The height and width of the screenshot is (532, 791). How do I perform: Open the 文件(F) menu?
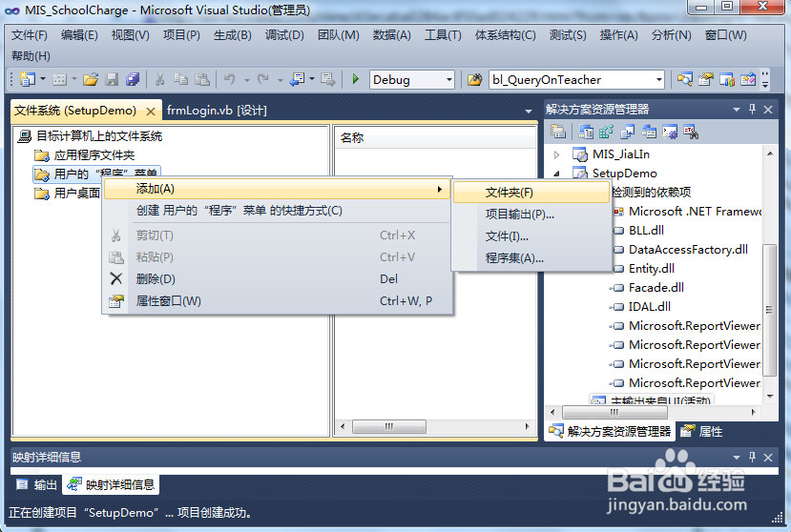[x=30, y=34]
